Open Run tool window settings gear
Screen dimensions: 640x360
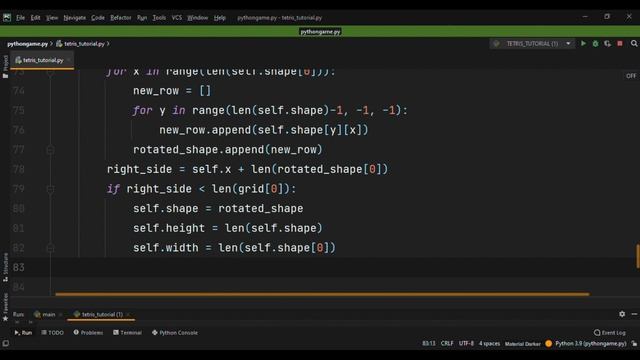click(x=622, y=313)
